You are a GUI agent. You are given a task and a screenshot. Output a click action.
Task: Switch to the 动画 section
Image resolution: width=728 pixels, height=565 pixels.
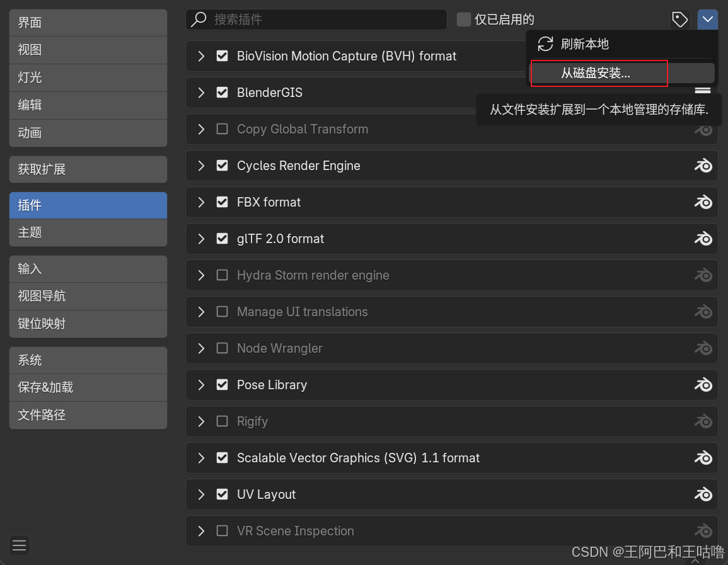click(x=88, y=133)
